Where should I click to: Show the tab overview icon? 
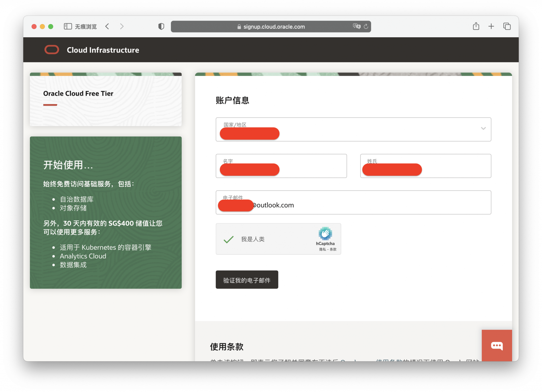(507, 26)
